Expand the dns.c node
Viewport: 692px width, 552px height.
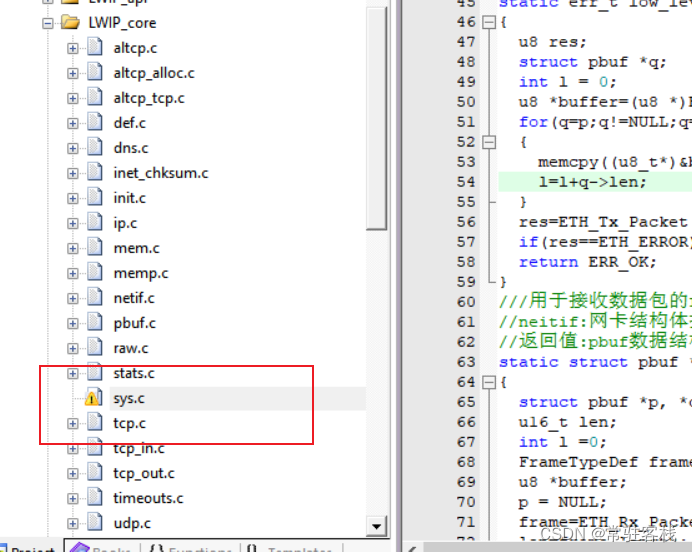tap(73, 148)
